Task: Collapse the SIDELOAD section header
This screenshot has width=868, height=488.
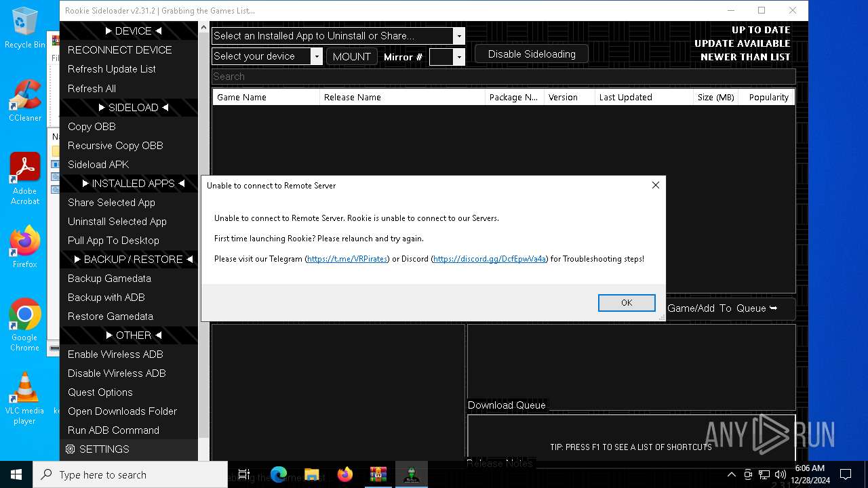Action: coord(129,107)
